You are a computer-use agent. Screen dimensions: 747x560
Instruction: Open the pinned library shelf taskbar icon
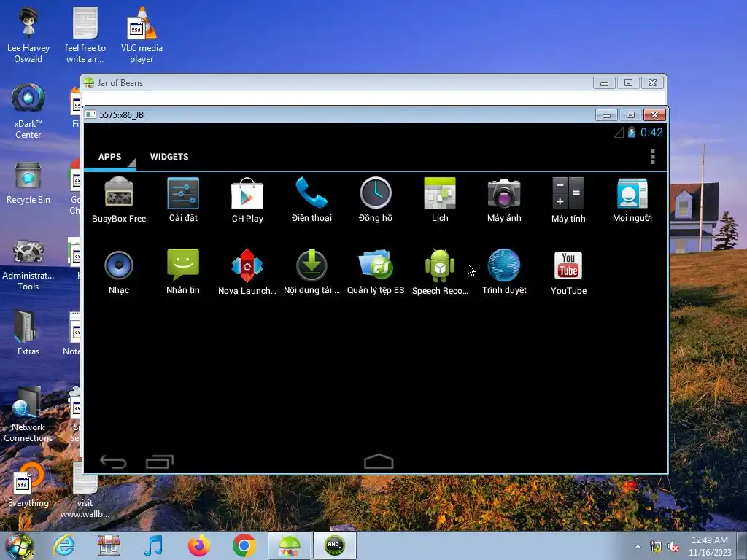[x=109, y=545]
